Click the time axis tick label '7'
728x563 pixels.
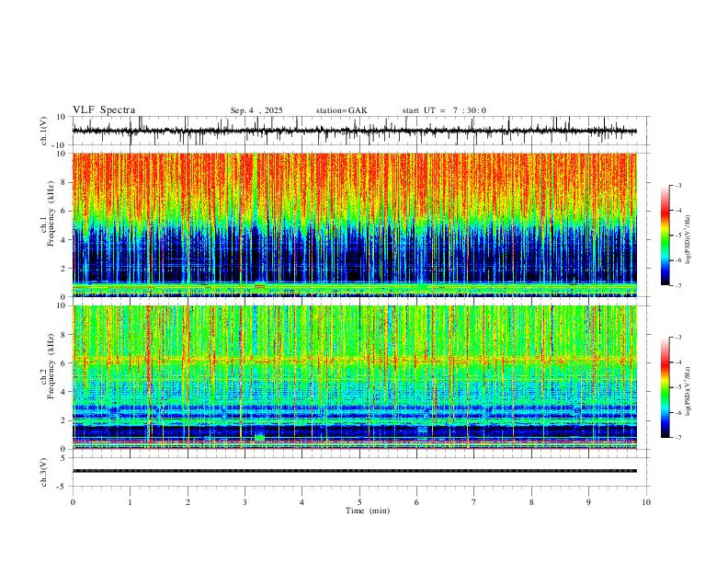pos(474,502)
